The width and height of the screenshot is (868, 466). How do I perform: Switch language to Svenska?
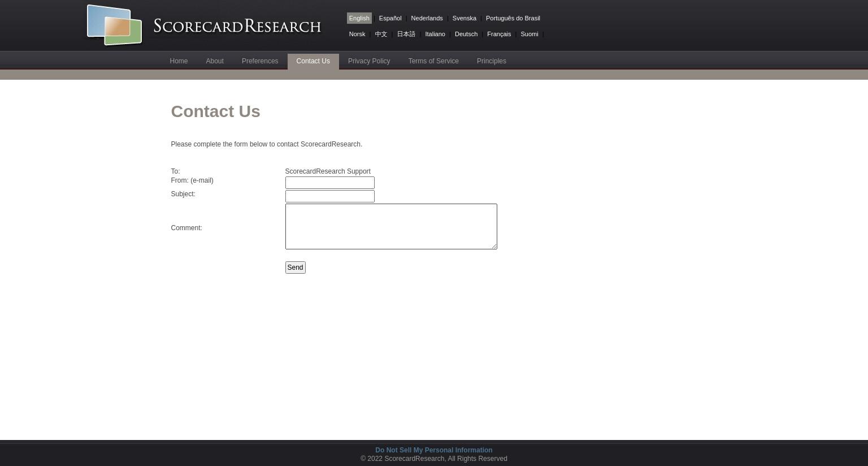pyautogui.click(x=465, y=18)
